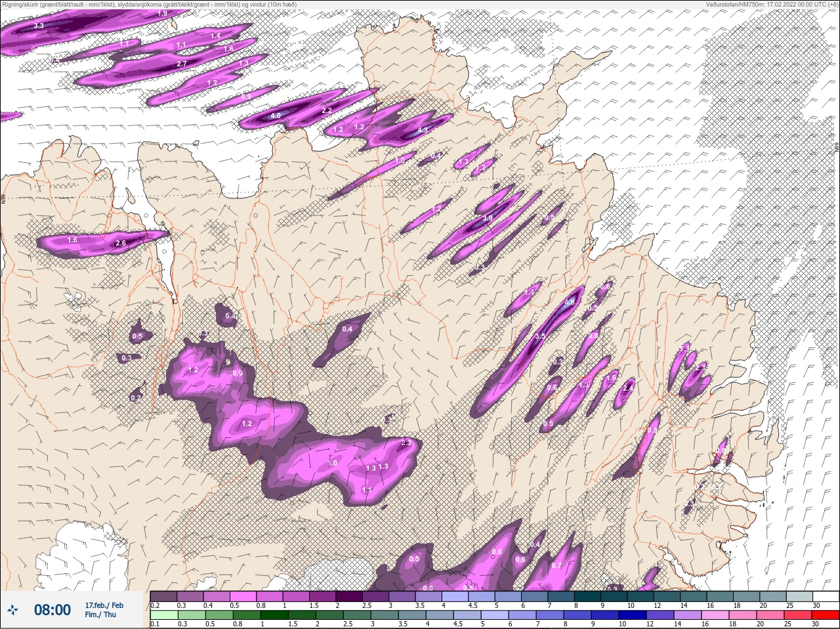Image resolution: width=840 pixels, height=629 pixels.
Task: Select the 08:00 time display
Action: pos(52,610)
